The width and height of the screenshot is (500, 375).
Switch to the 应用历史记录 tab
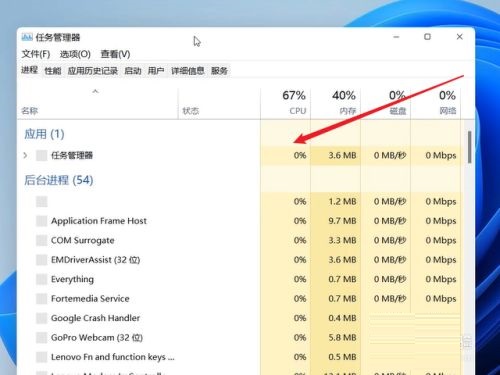pyautogui.click(x=93, y=71)
